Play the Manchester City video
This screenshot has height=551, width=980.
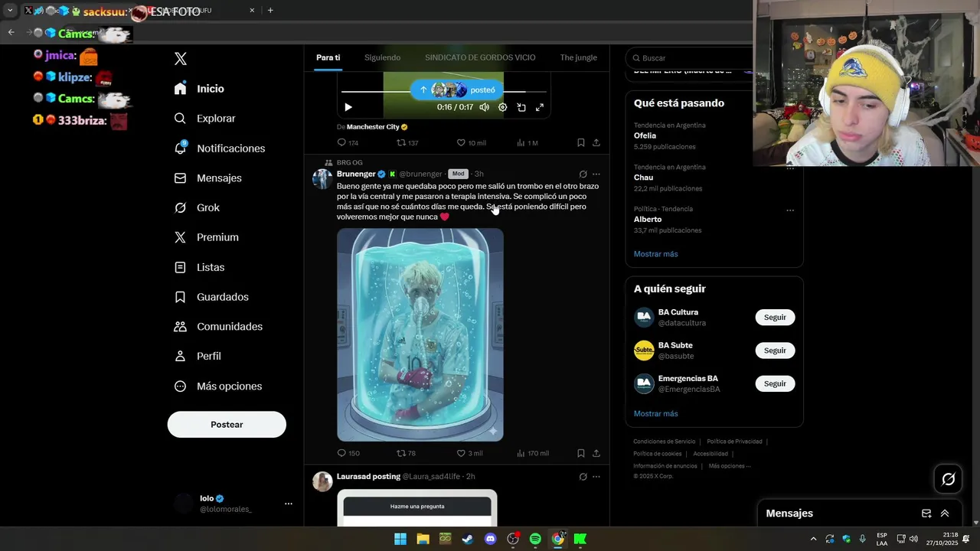click(x=348, y=107)
